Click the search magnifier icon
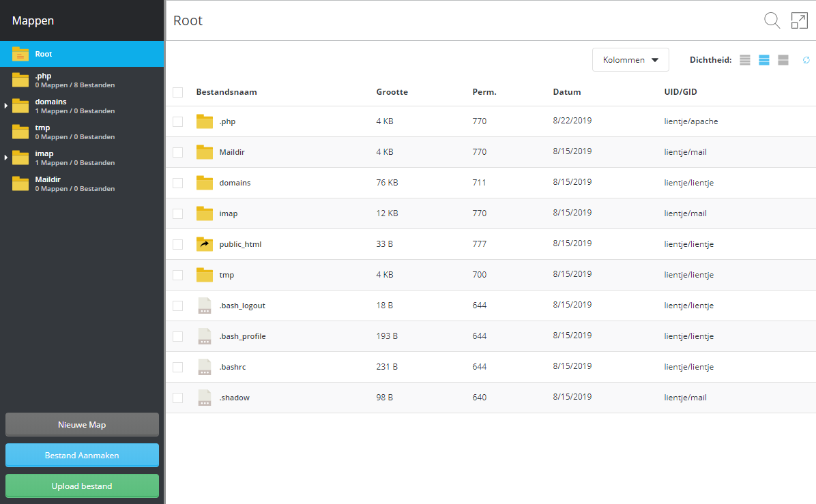This screenshot has width=816, height=504. click(x=772, y=20)
